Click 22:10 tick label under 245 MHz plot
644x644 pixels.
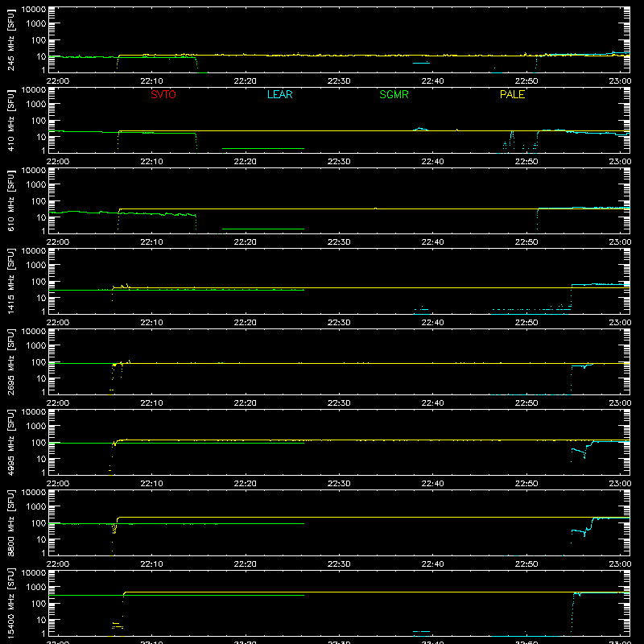(151, 81)
